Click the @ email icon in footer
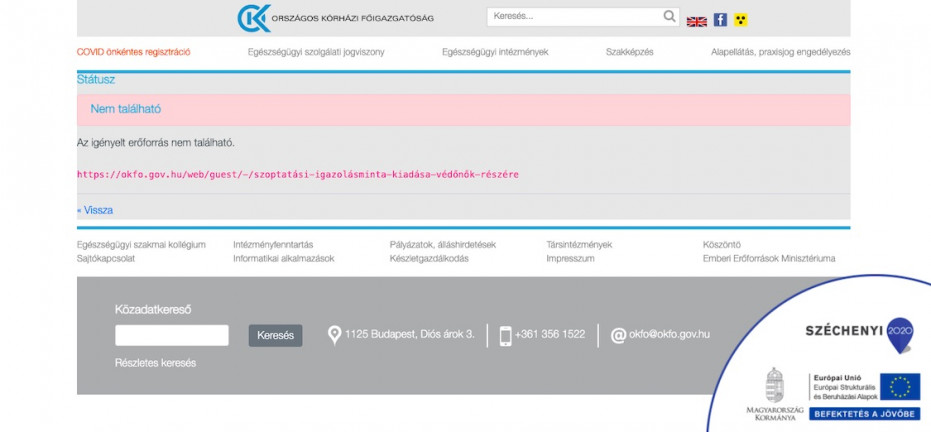The height and width of the screenshot is (432, 931). [618, 335]
